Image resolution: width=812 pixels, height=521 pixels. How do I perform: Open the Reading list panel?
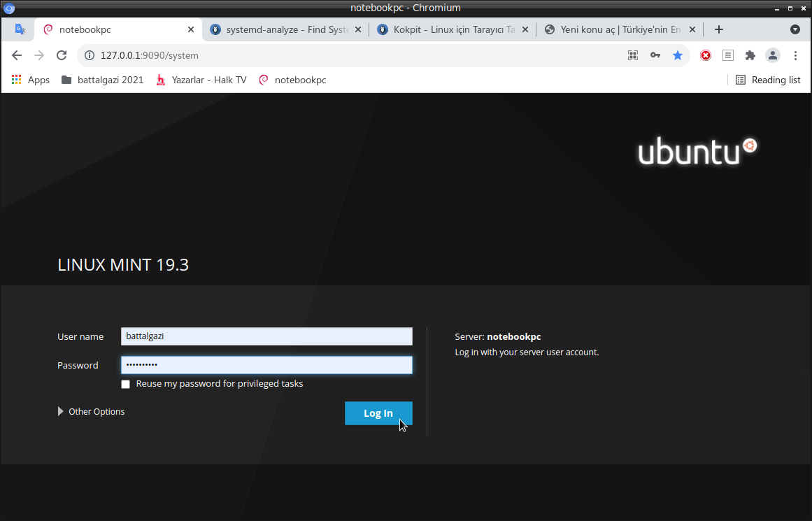coord(768,80)
